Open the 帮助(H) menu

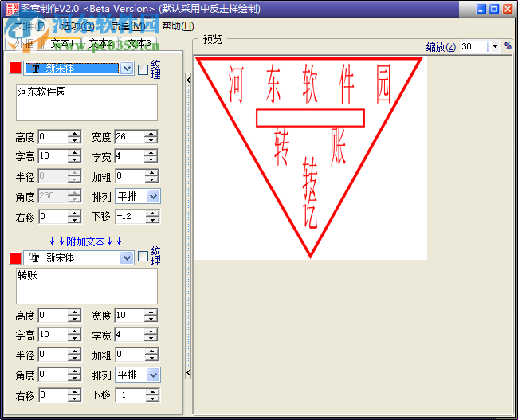click(178, 26)
